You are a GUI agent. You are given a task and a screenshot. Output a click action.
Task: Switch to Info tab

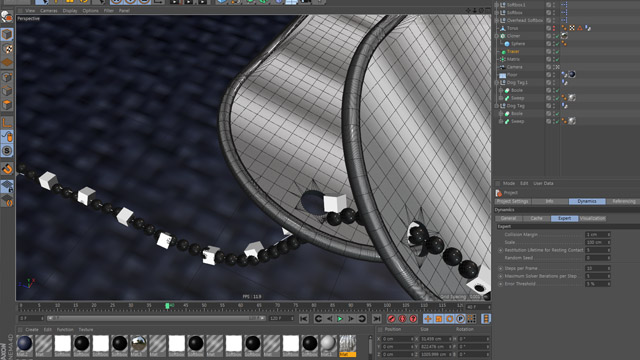(x=549, y=201)
